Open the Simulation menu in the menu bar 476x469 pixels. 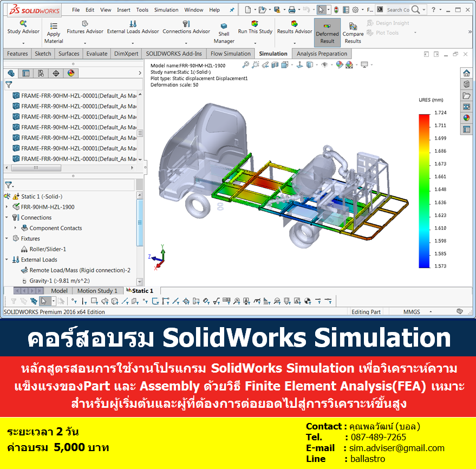tap(166, 9)
